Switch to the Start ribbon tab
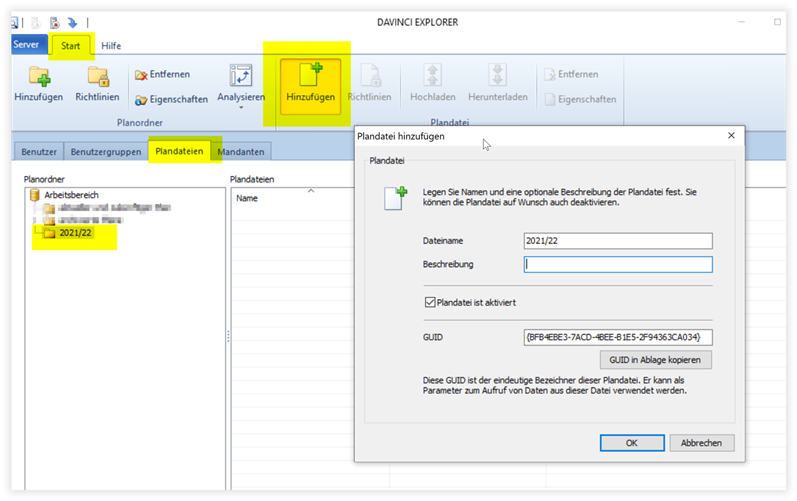The image size is (797, 501). click(x=71, y=45)
